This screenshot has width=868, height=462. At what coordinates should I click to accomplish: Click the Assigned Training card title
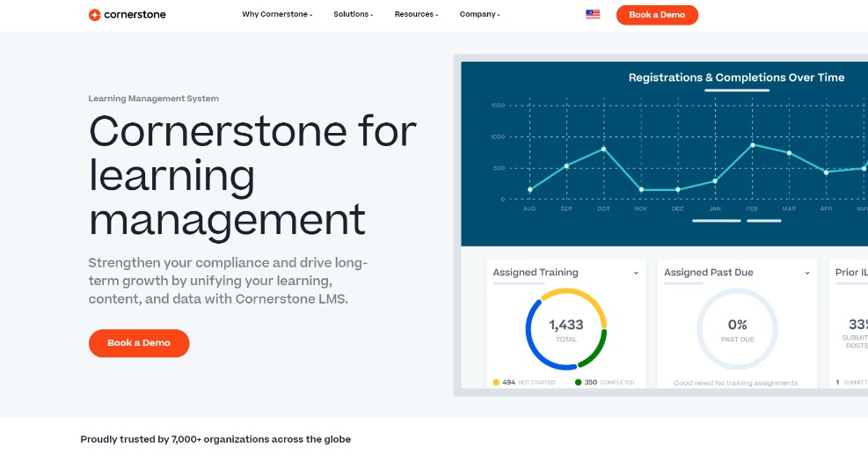tap(536, 273)
